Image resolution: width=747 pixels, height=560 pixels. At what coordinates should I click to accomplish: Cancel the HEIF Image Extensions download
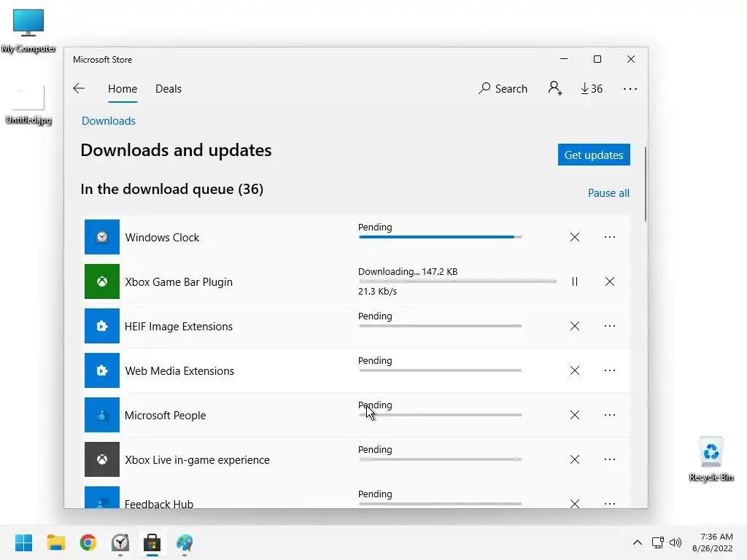pos(575,326)
